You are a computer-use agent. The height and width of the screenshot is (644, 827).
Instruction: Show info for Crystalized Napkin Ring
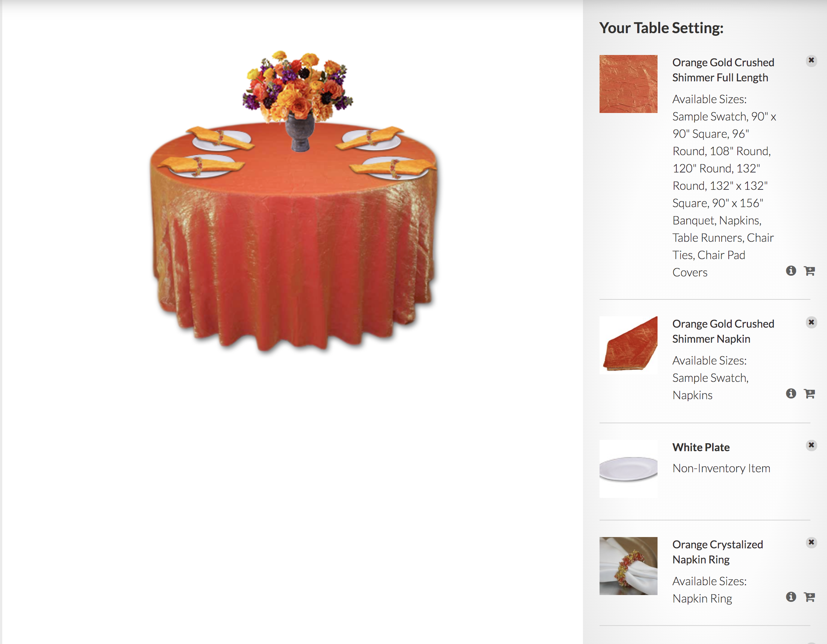click(790, 597)
